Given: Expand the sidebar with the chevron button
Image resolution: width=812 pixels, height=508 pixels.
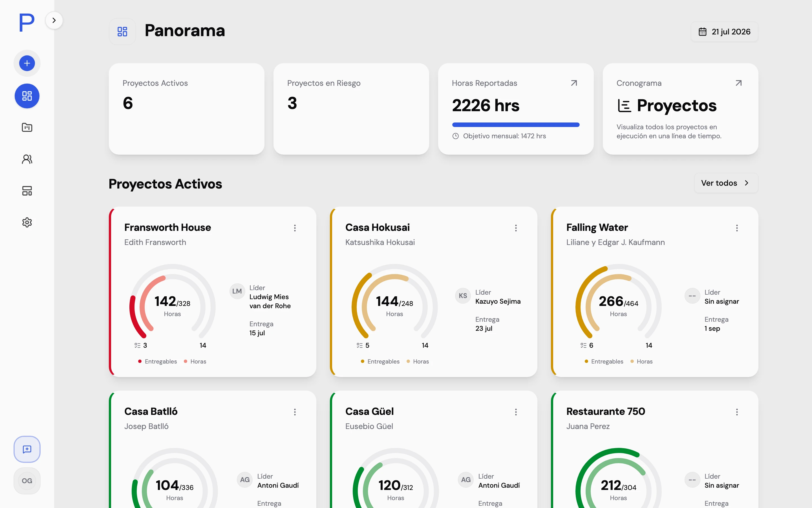Looking at the screenshot, I should (54, 21).
